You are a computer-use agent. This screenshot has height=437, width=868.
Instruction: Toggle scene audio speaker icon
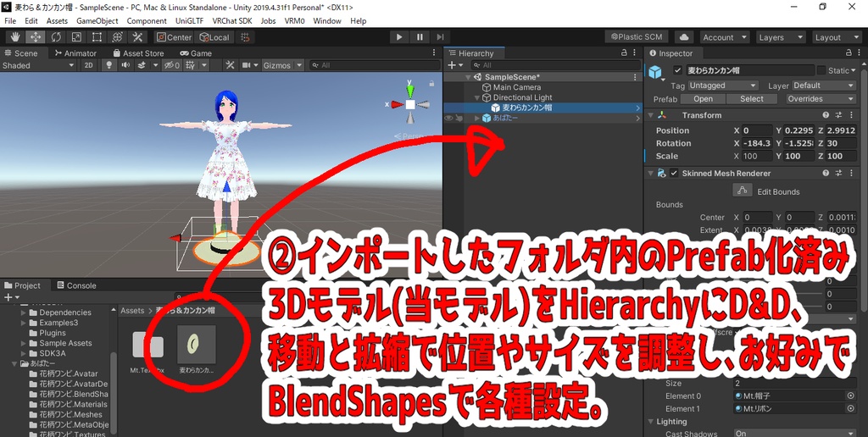pos(125,65)
